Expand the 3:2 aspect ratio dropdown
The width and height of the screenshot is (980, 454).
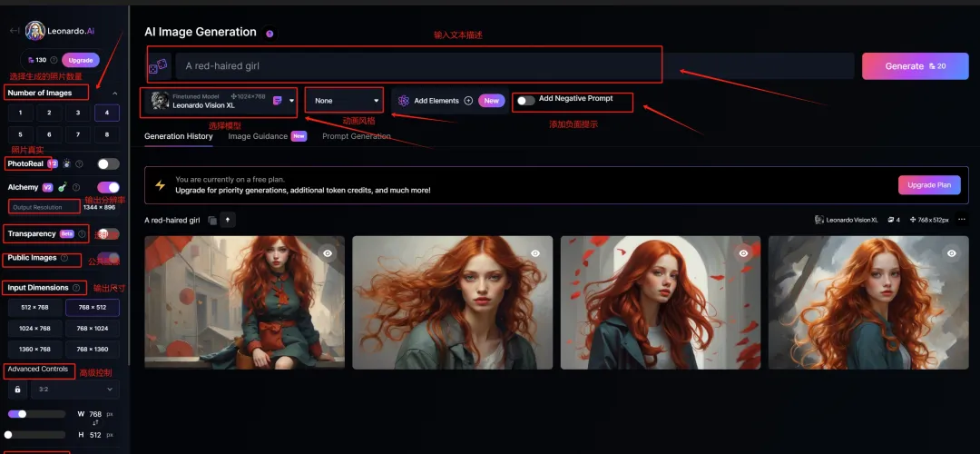(x=74, y=390)
